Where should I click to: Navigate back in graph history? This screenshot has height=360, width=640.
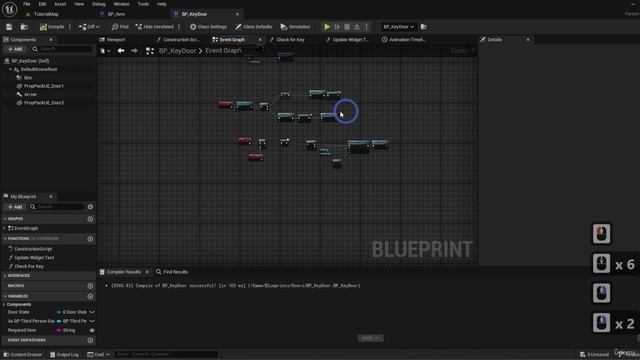[121, 51]
